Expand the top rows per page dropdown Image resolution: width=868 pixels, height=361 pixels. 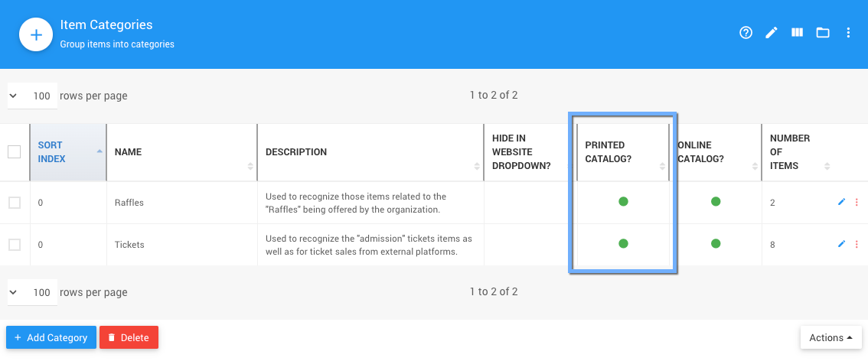32,96
